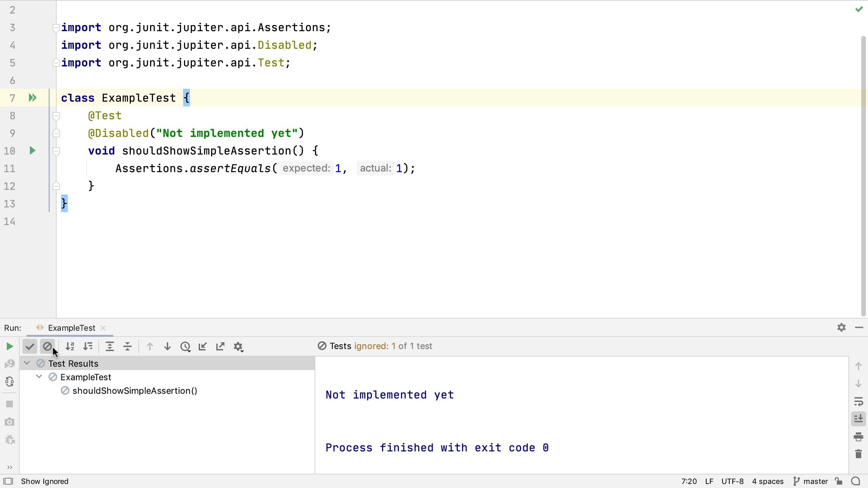The height and width of the screenshot is (488, 868).
Task: Toggle Show Passed tests filter
Action: pos(30,346)
